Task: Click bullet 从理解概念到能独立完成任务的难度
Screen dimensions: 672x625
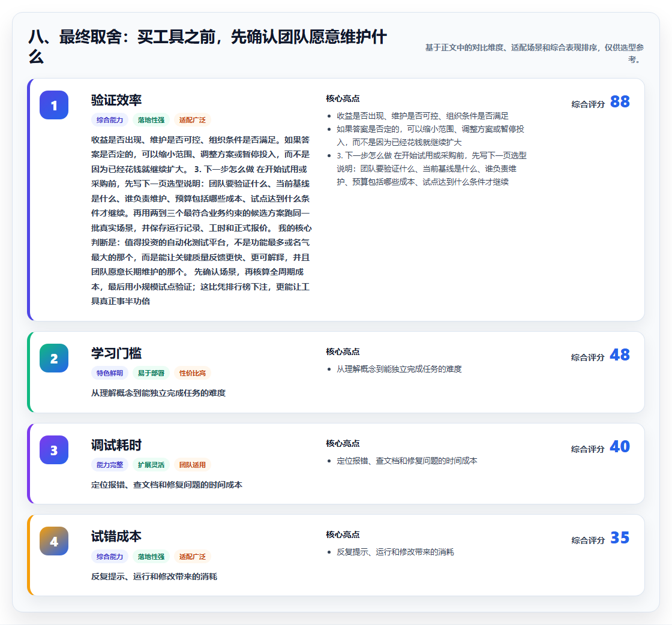Action: (x=399, y=369)
